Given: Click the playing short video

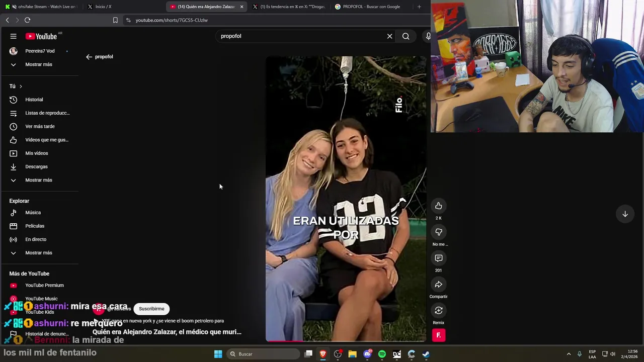Looking at the screenshot, I should point(346,199).
